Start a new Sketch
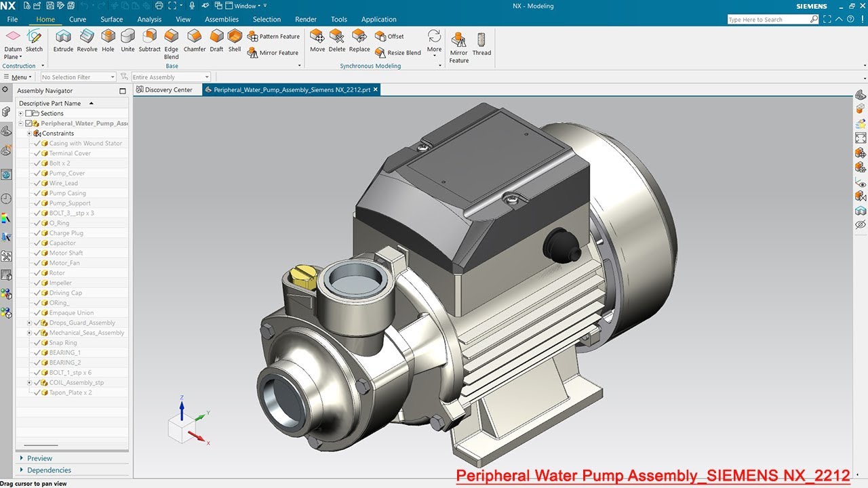868x488 pixels. coord(34,41)
